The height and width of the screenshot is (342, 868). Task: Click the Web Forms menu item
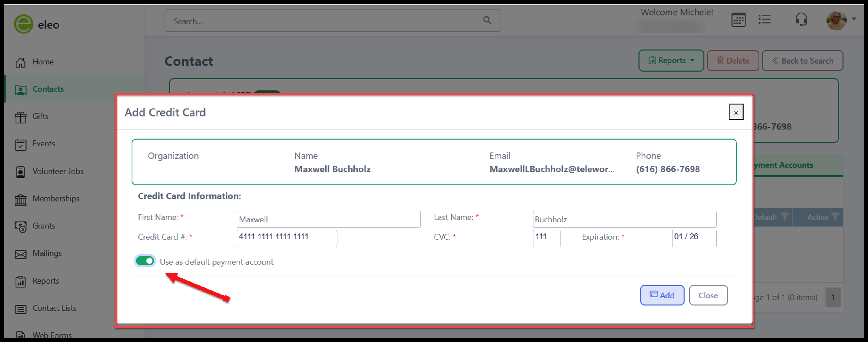(x=52, y=335)
